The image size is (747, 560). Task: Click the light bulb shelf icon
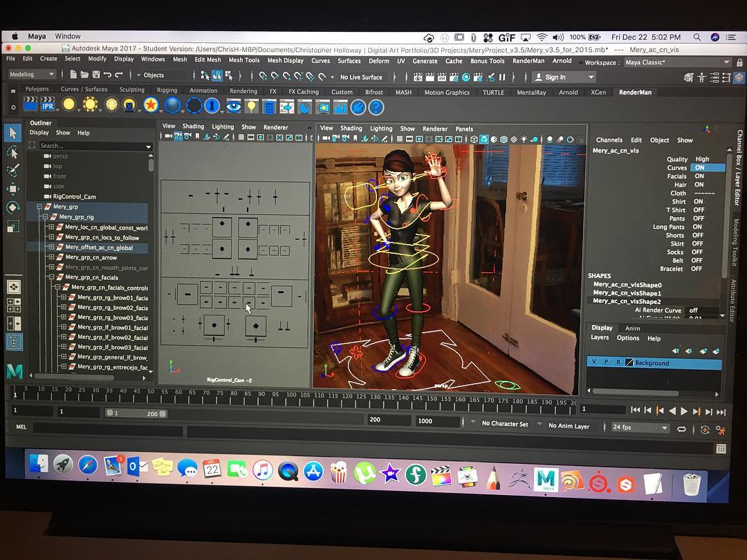point(251,106)
